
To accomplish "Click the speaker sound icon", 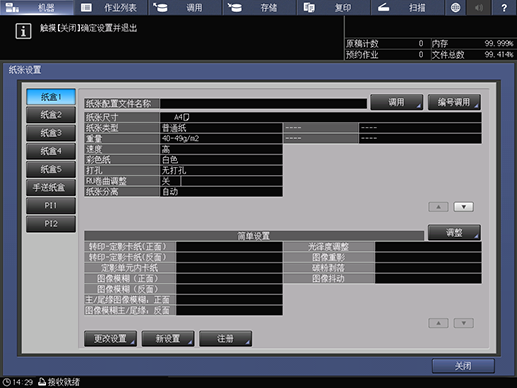I will 479,7.
